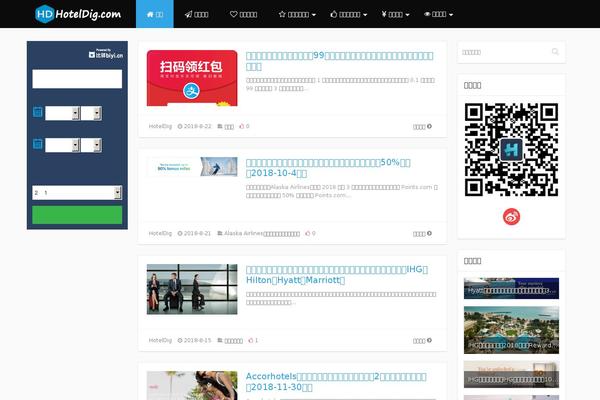Open the wider dropdown beside second calendar icon
The image size is (600, 400).
pyautogui.click(x=62, y=145)
